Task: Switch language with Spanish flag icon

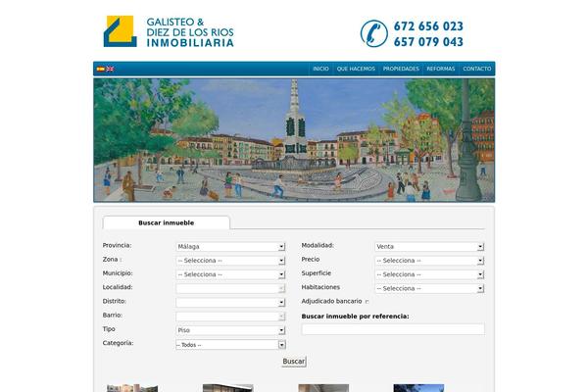Action: tap(100, 69)
